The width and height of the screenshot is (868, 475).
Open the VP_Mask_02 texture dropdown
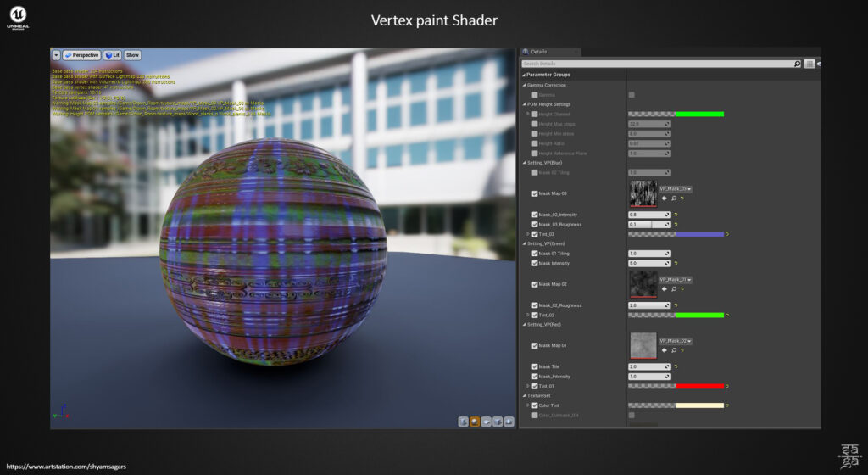pyautogui.click(x=676, y=341)
